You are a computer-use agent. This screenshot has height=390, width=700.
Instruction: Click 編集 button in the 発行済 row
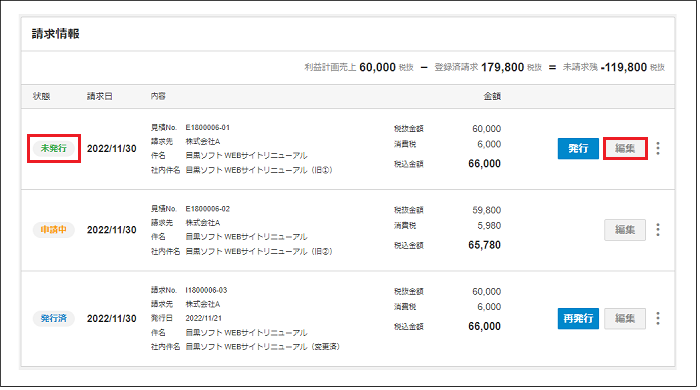pos(625,319)
